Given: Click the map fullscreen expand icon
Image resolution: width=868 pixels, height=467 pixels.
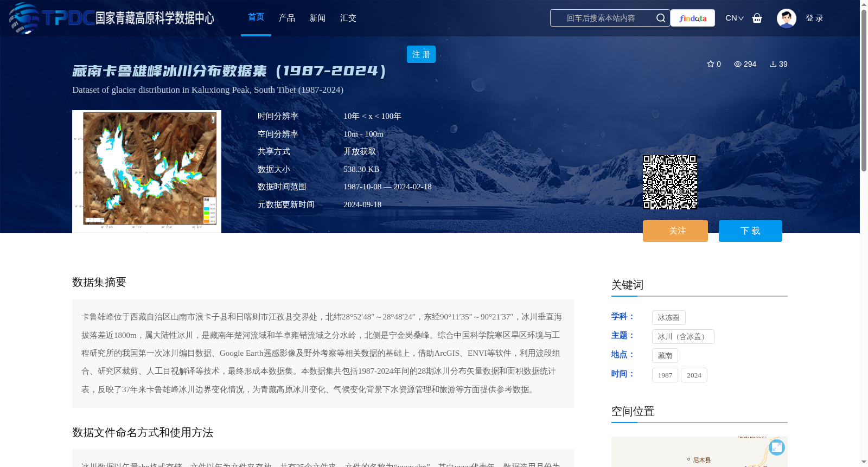Looking at the screenshot, I should (x=777, y=447).
